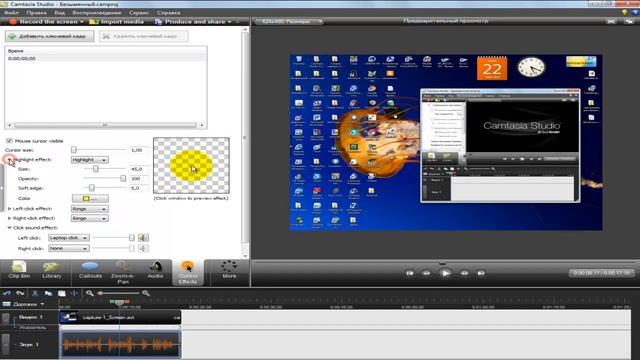Click the Soft edge slider handle
Screen dimensions: 640x360
coord(91,188)
